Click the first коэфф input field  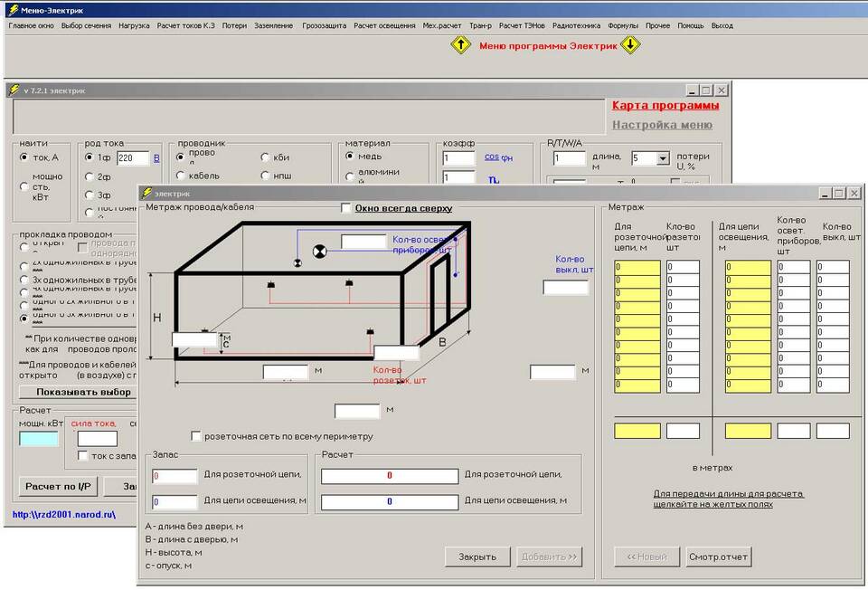click(458, 158)
